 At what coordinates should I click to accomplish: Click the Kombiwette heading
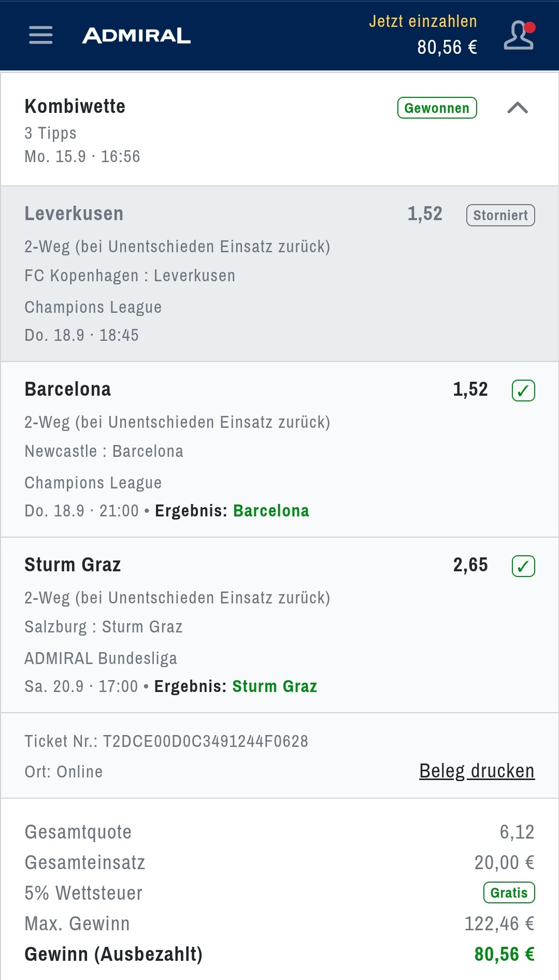[75, 107]
